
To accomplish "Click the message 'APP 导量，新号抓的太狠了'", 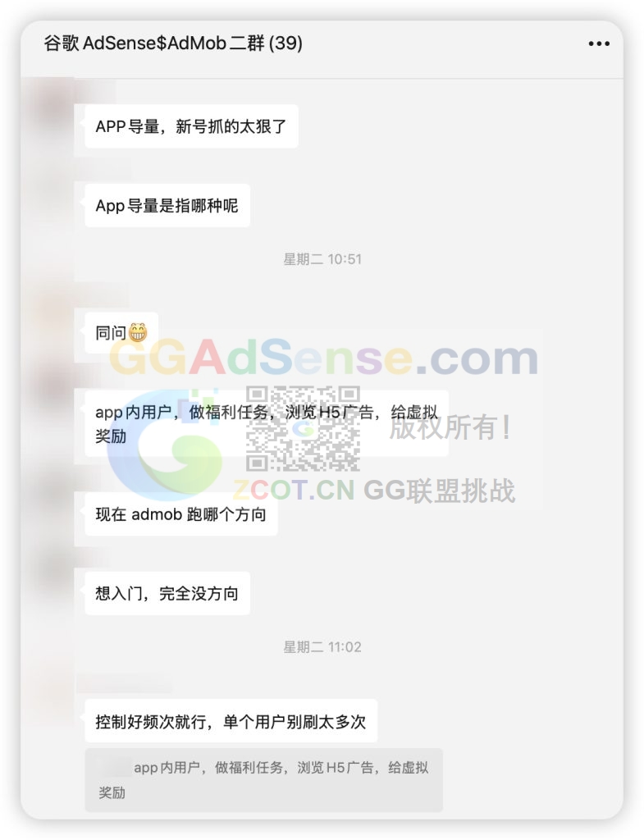I will coord(191,126).
